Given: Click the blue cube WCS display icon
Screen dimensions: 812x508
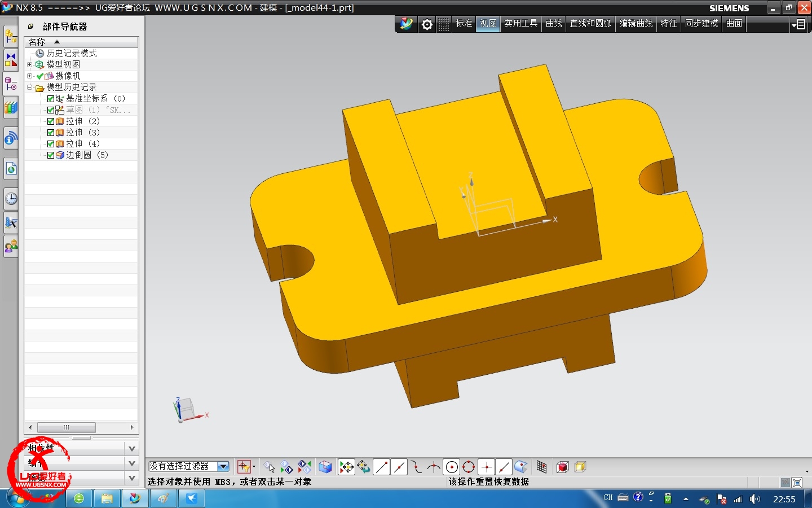Looking at the screenshot, I should coord(325,467).
